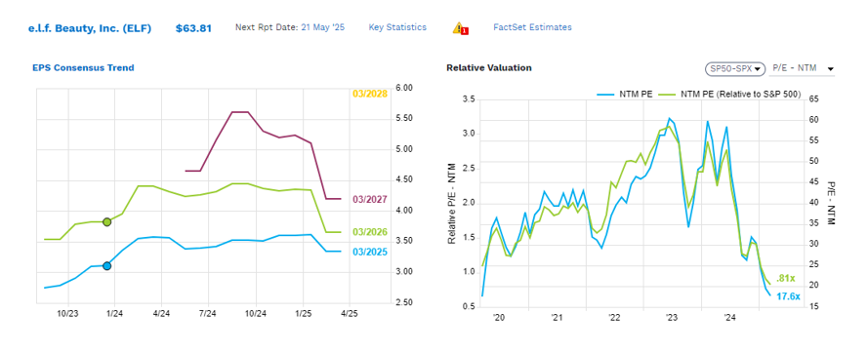Open e.l.f. Beauty, Inc. (ELF) company link
The width and height of the screenshot is (868, 353).
pos(90,28)
